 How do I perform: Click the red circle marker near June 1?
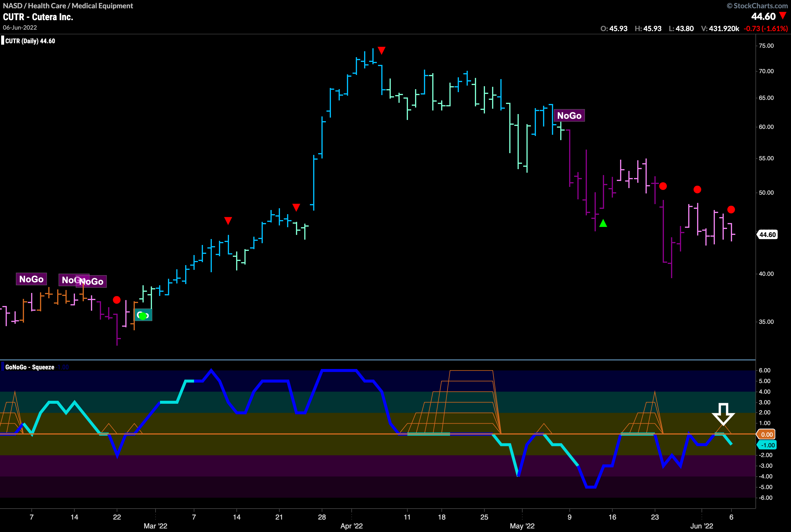pyautogui.click(x=697, y=189)
